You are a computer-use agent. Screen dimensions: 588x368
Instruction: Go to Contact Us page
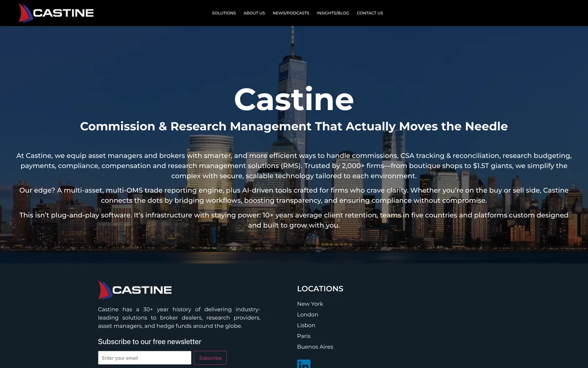[x=370, y=13]
